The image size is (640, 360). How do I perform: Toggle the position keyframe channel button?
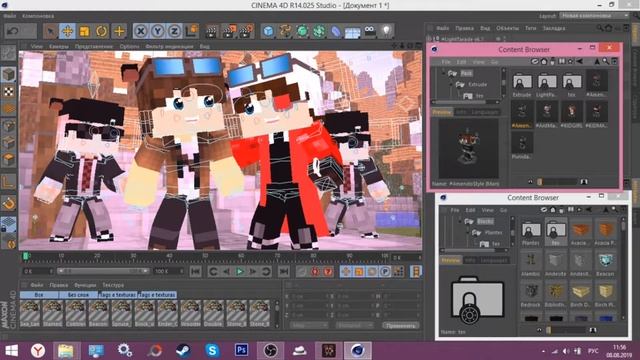coord(346,271)
